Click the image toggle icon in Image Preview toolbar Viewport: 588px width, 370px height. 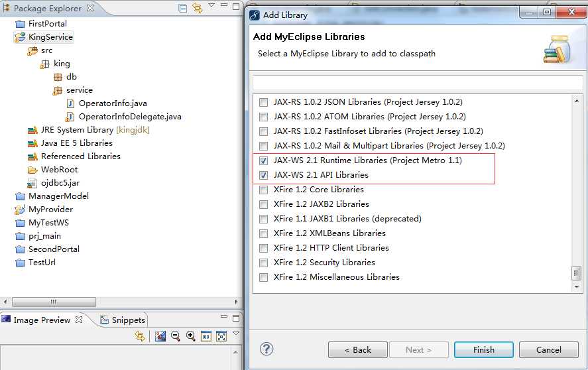coord(160,336)
